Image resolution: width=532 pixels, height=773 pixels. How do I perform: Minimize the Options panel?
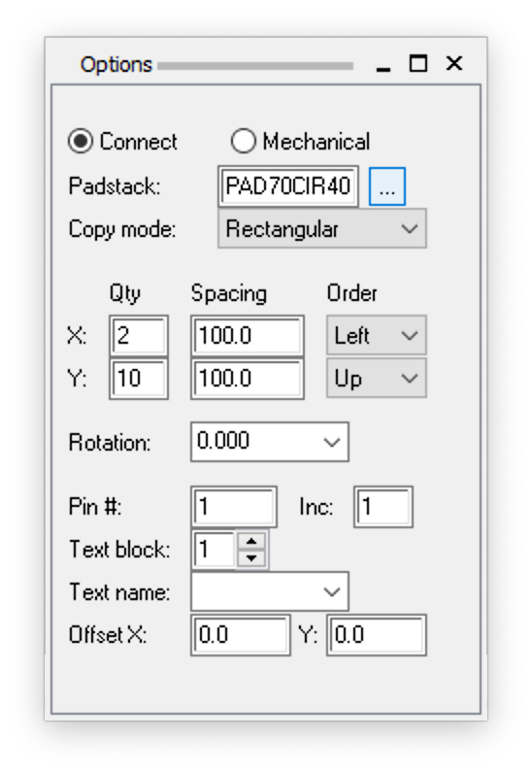[383, 65]
